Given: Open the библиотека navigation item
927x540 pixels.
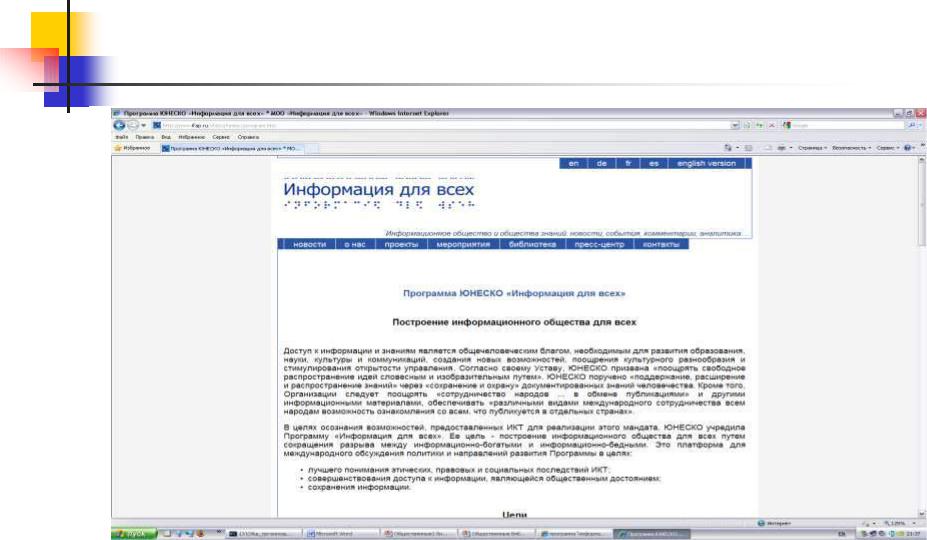Looking at the screenshot, I should click(x=532, y=244).
